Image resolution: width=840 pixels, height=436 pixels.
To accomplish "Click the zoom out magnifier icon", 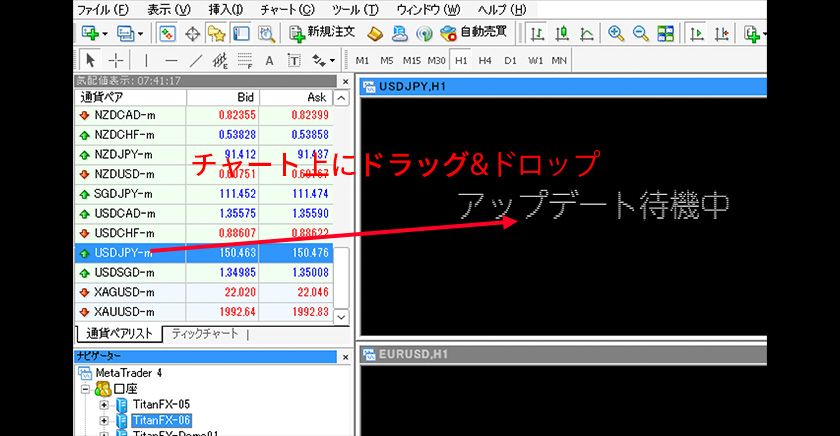I will tap(640, 33).
